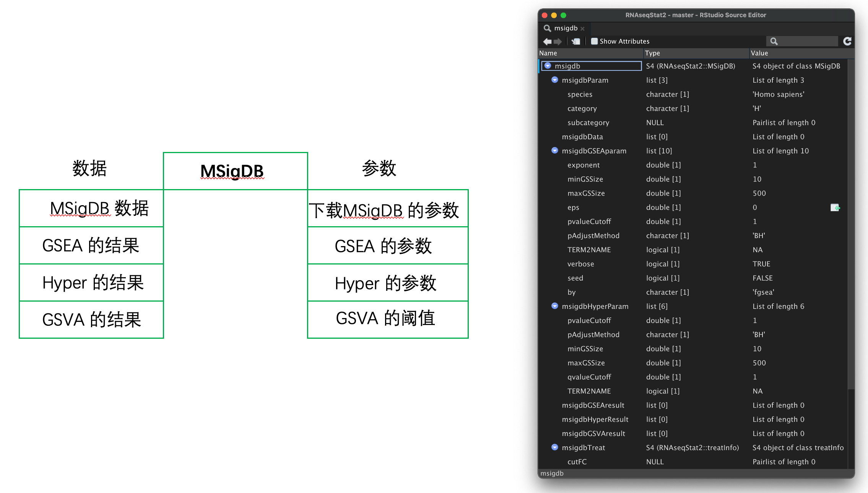Click the 'fgsea' value

click(x=763, y=292)
